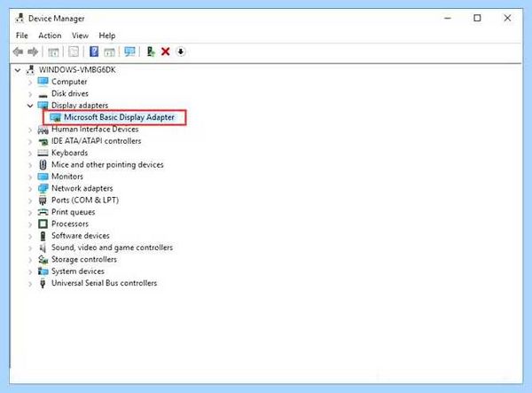
Task: Click the Sound, video and game controllers icon
Action: pos(43,248)
